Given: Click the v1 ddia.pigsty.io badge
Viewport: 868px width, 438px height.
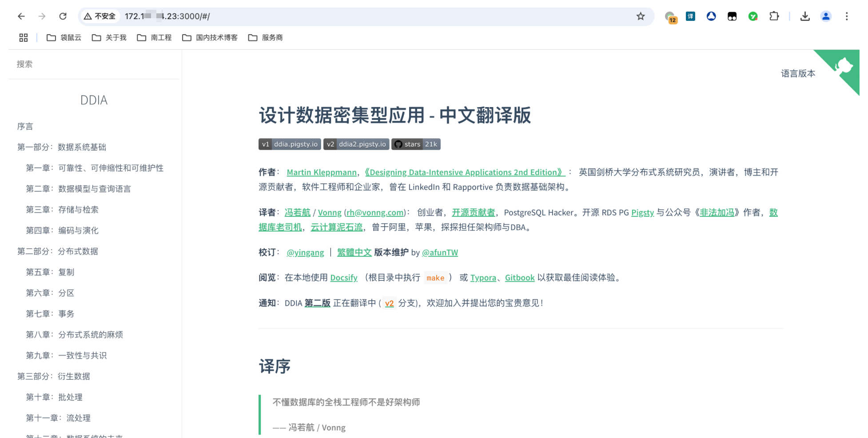Looking at the screenshot, I should (290, 144).
